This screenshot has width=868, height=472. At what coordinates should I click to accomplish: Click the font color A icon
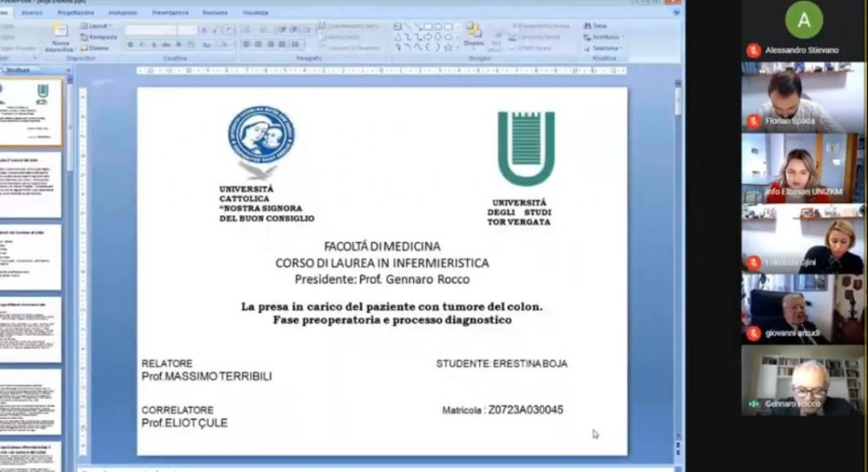[x=223, y=44]
